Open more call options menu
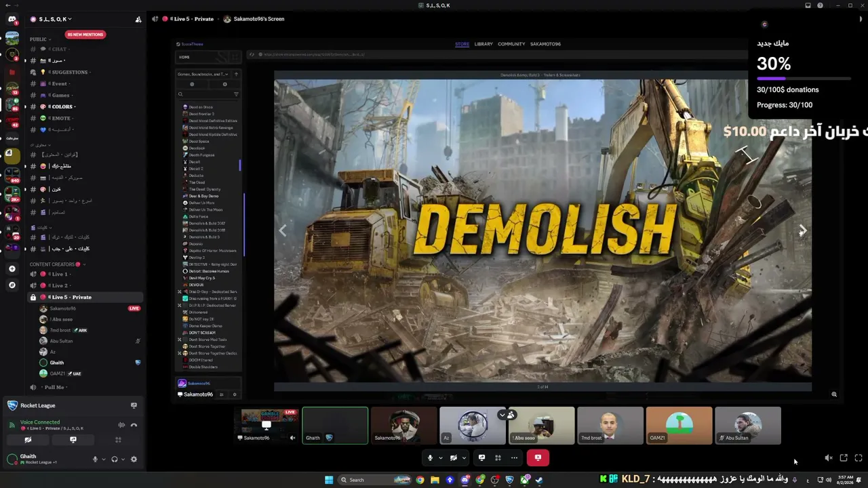This screenshot has height=488, width=868. click(x=514, y=457)
